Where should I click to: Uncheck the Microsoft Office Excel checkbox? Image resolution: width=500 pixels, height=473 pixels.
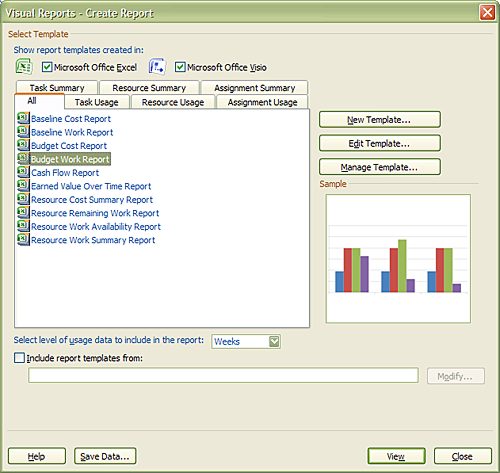pyautogui.click(x=47, y=67)
